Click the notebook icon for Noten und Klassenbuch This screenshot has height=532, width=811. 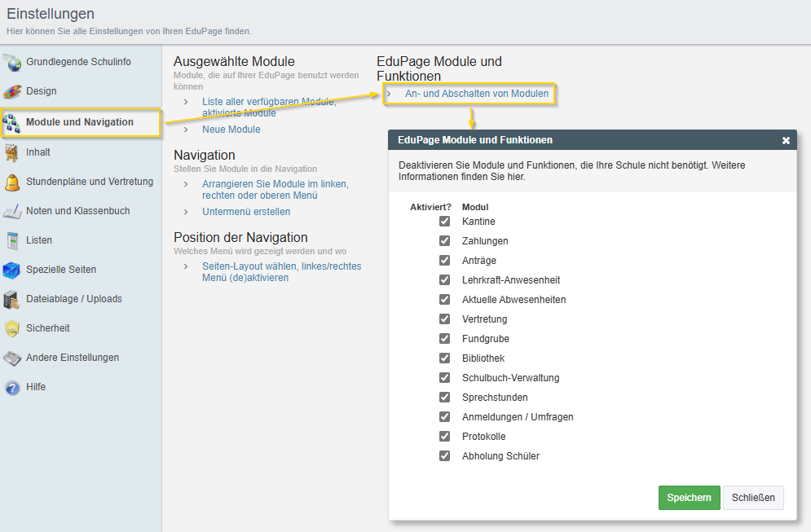pos(12,212)
